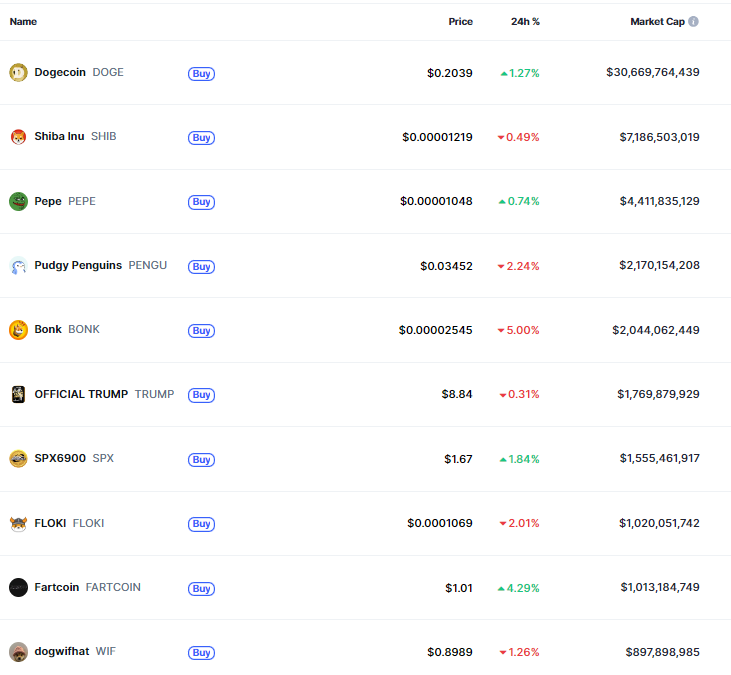Open the Dogecoin name link
Screen dimensions: 731x675
tap(60, 72)
